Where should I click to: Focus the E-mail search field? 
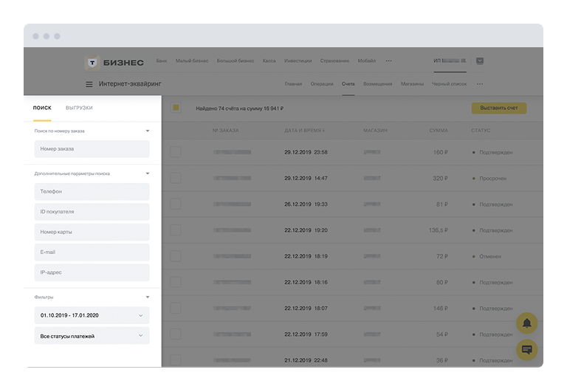[92, 252]
